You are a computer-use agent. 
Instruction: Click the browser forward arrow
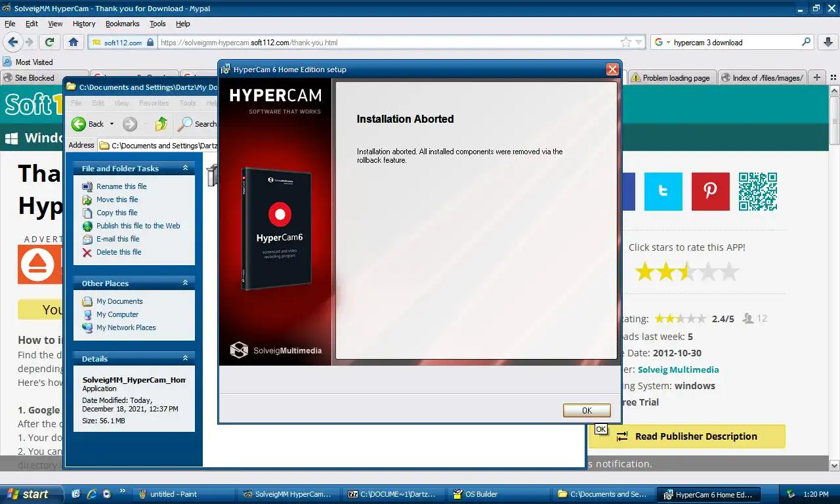(30, 42)
